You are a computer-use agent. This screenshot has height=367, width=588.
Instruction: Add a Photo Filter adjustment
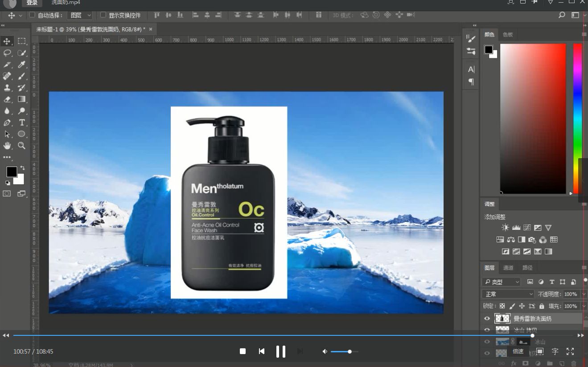coord(532,240)
